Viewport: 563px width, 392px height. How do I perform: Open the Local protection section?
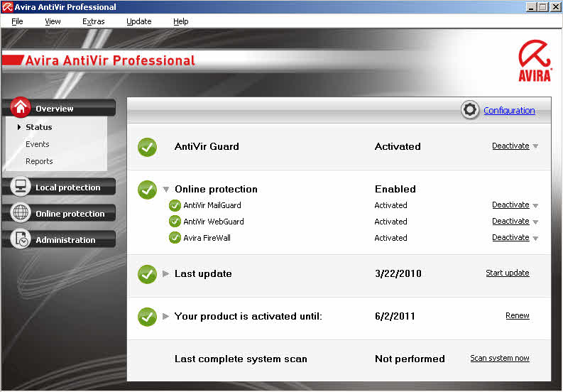click(x=68, y=187)
